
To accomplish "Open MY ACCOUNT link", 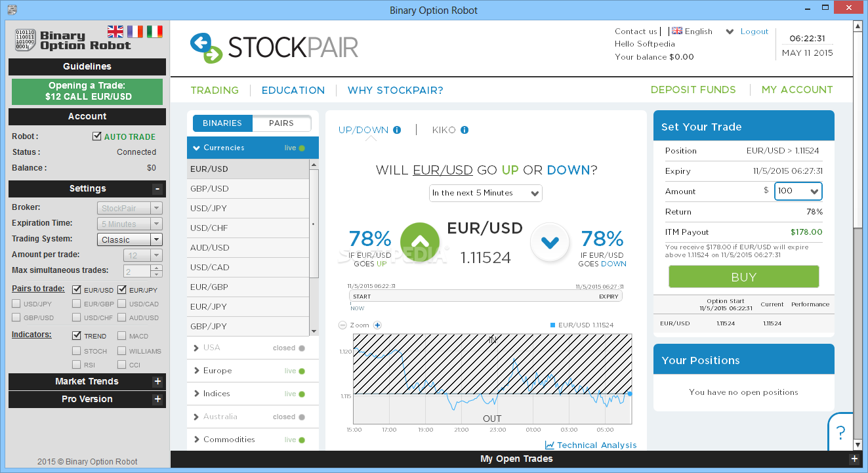I will click(797, 90).
